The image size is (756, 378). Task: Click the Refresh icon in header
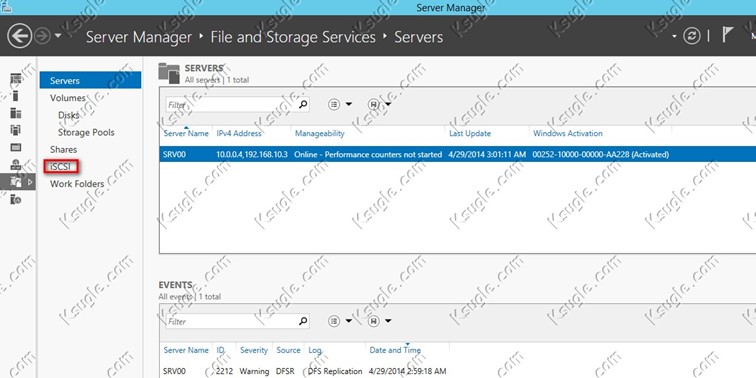[692, 37]
